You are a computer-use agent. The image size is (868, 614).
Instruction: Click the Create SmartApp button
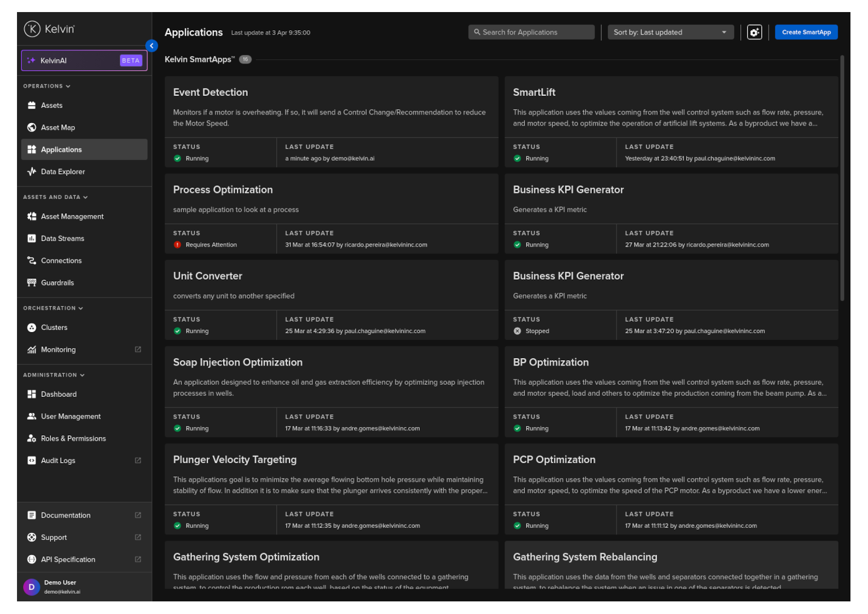pos(806,32)
